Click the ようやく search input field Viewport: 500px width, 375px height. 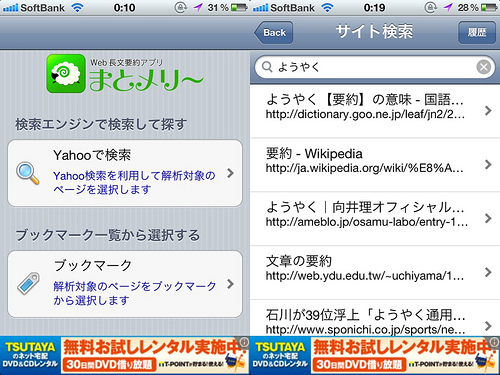pos(375,67)
